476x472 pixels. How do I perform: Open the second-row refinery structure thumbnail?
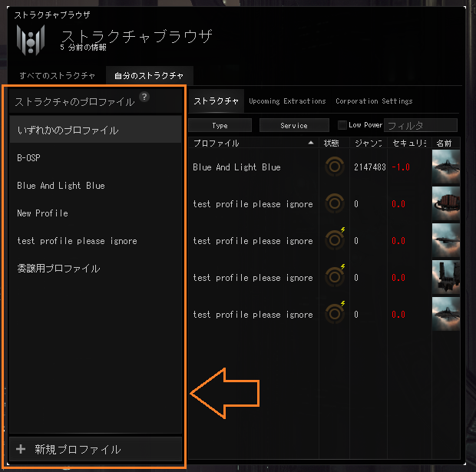point(445,203)
